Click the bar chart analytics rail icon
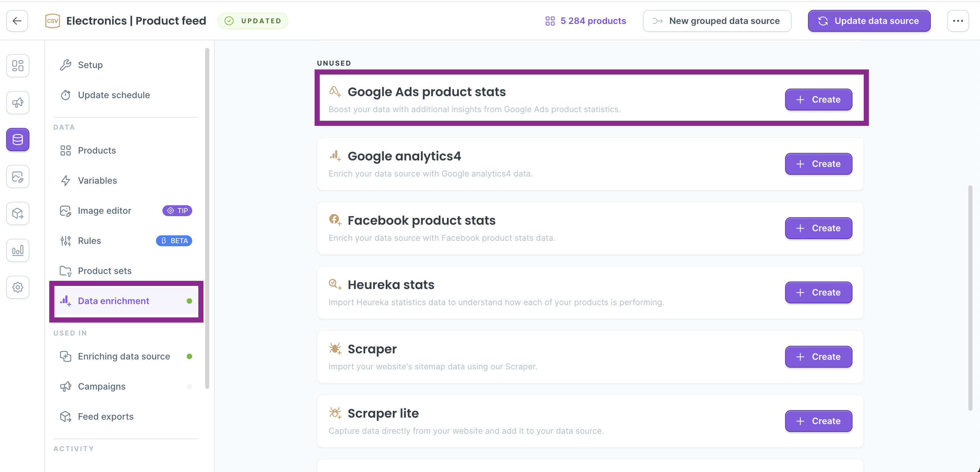The height and width of the screenshot is (472, 980). [17, 250]
